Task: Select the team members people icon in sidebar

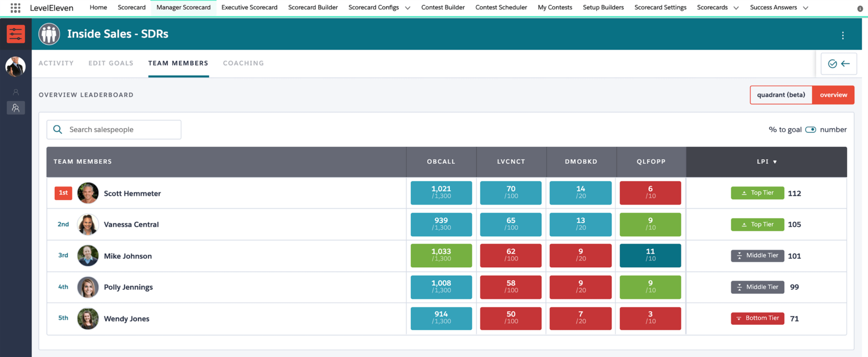Action: 15,108
